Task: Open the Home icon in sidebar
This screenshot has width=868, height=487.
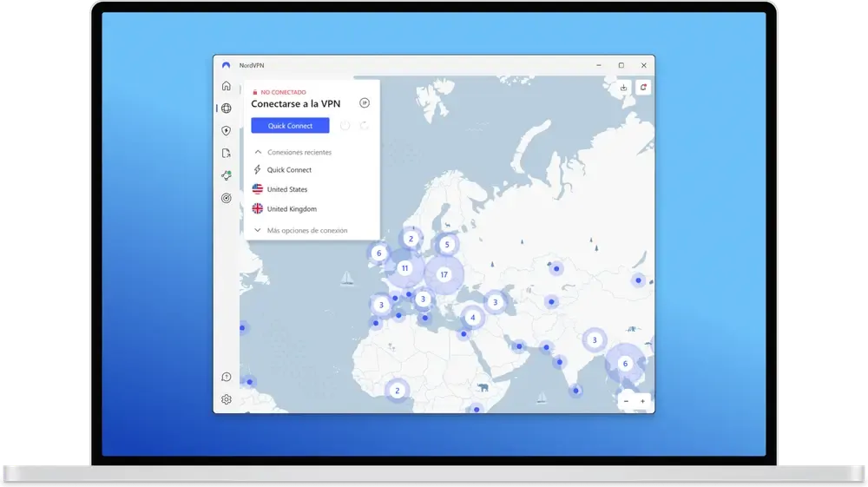Action: click(x=227, y=86)
